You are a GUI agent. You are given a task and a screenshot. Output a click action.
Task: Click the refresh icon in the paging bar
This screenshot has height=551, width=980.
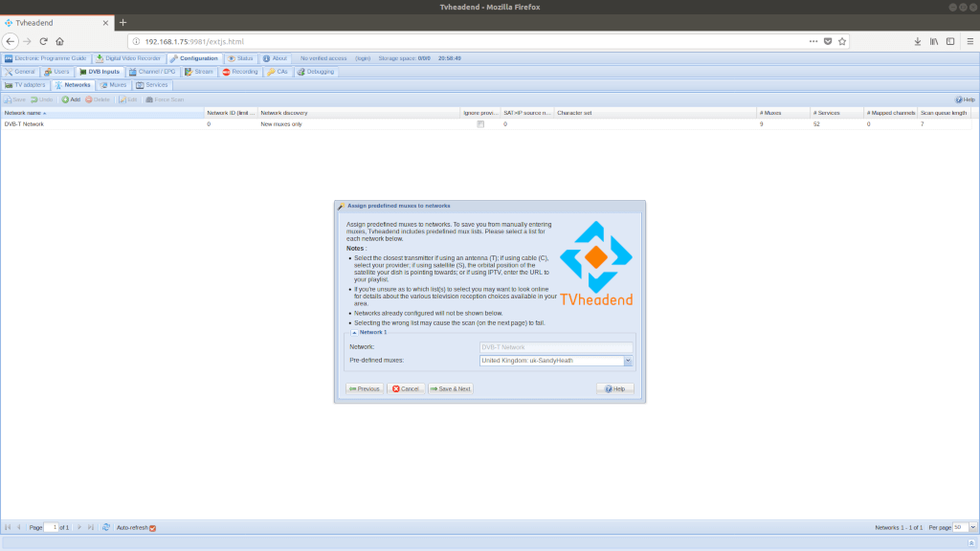[x=107, y=527]
